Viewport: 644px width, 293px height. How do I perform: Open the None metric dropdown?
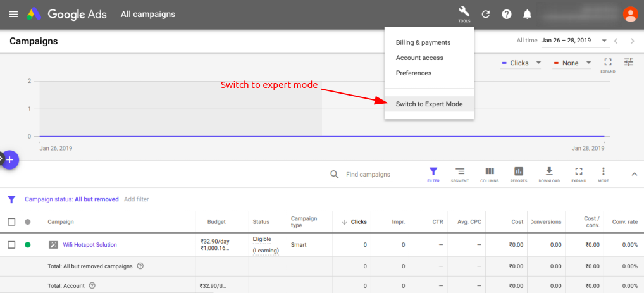[573, 63]
